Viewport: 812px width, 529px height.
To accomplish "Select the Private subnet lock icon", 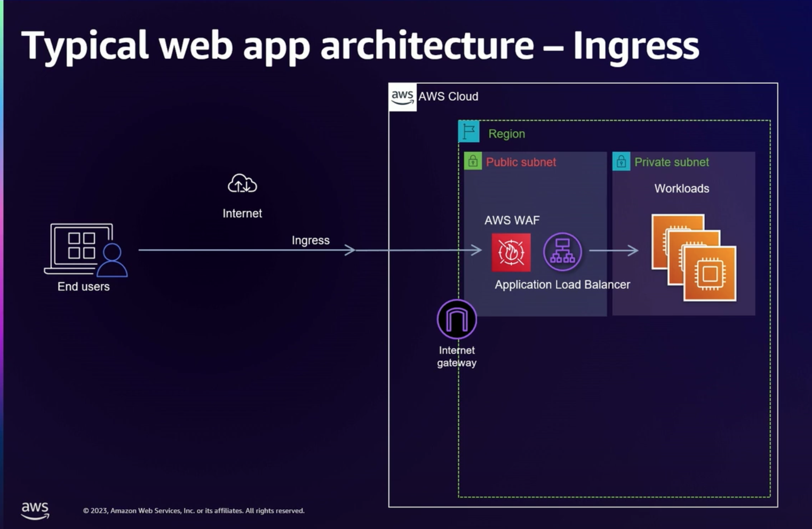I will tap(621, 161).
